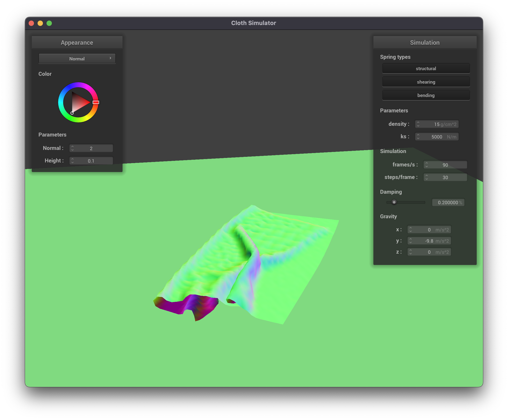Click the frames/s value field
The width and height of the screenshot is (508, 420).
(445, 165)
